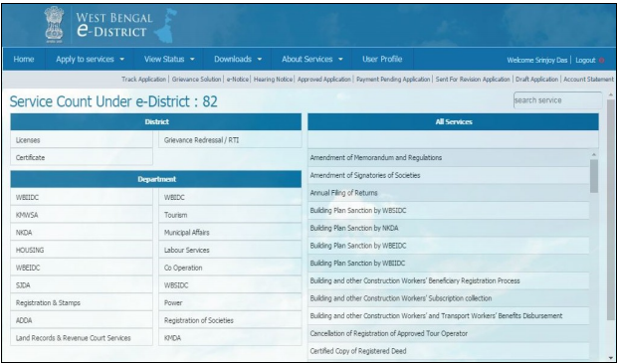The width and height of the screenshot is (618, 364).
Task: Select the Licenses district category
Action: [x=82, y=140]
